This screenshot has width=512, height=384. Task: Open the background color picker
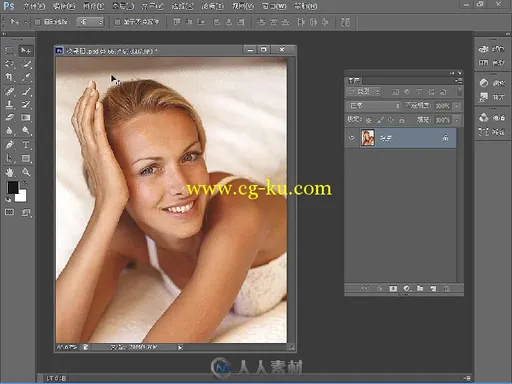pos(21,196)
